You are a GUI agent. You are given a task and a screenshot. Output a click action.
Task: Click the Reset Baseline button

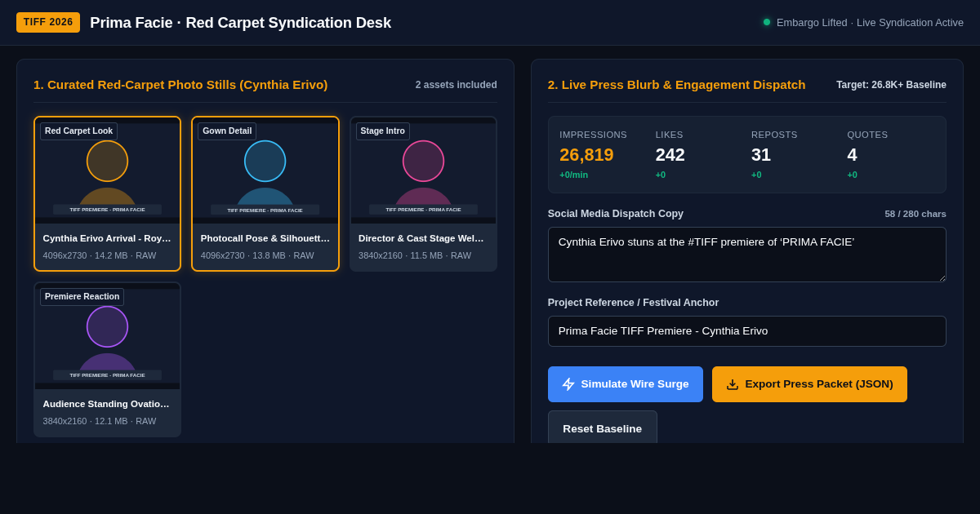tap(603, 428)
